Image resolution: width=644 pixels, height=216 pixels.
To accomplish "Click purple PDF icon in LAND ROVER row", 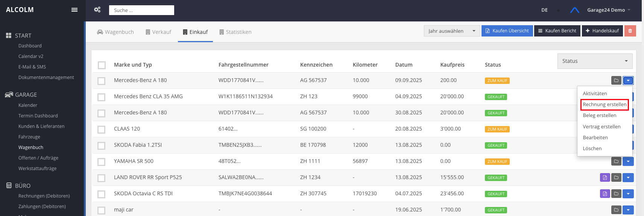I will [605, 178].
